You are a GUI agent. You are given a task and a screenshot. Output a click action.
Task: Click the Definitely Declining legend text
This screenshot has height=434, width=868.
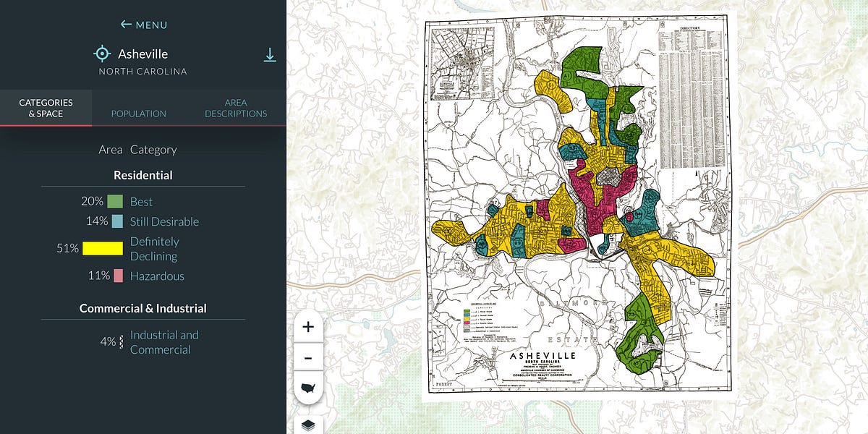pos(155,248)
